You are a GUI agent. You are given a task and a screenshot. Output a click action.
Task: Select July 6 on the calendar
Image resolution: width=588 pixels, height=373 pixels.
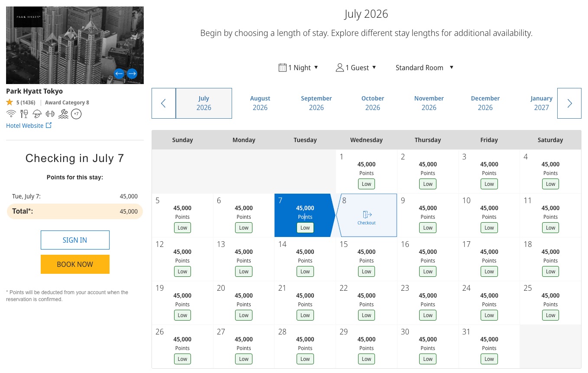(x=244, y=215)
